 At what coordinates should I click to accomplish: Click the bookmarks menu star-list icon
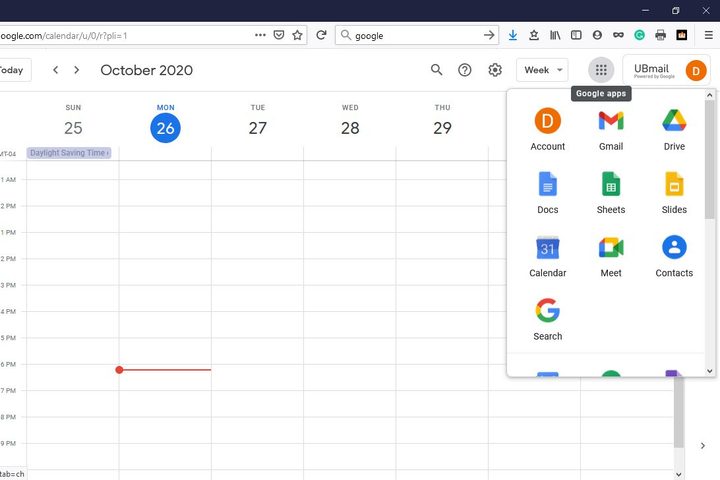click(x=534, y=35)
